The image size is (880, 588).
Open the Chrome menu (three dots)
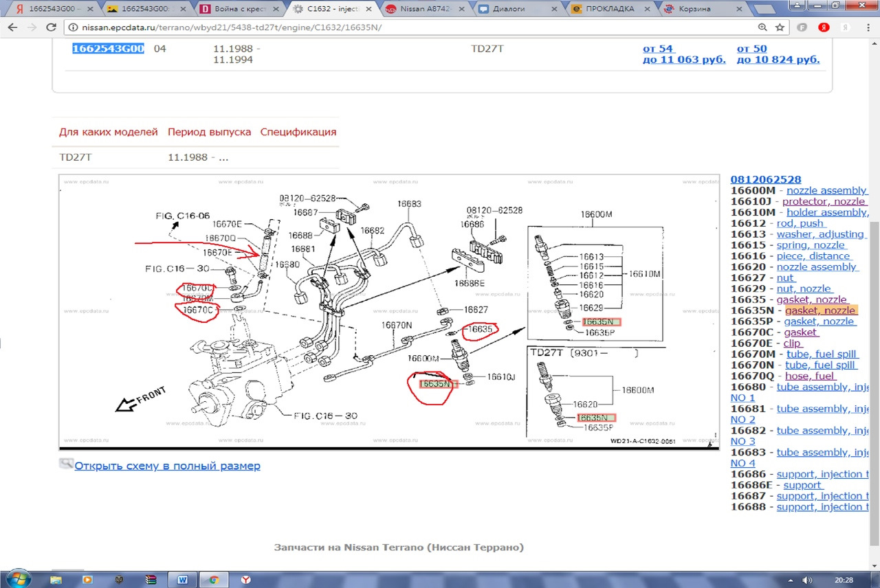coord(868,27)
